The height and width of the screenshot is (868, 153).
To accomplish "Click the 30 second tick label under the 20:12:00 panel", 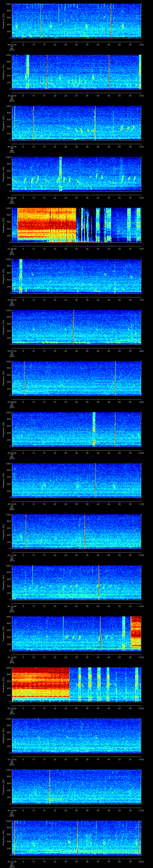I will coord(77,606).
